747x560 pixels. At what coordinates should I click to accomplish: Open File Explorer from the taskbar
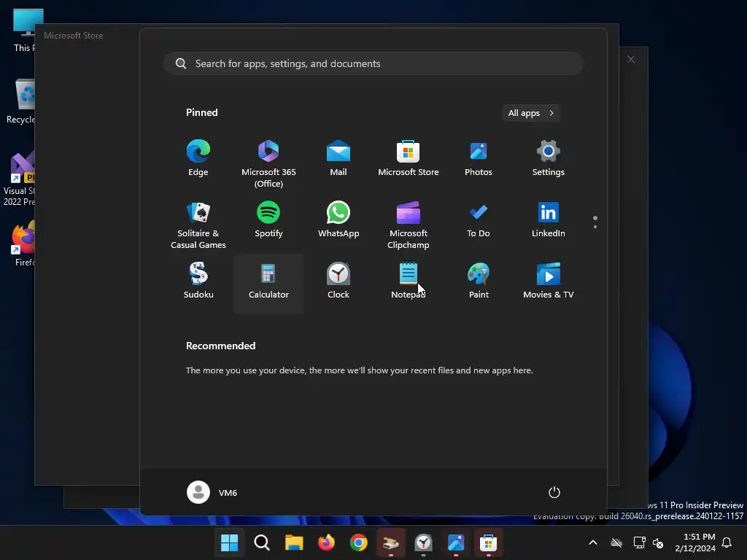294,542
